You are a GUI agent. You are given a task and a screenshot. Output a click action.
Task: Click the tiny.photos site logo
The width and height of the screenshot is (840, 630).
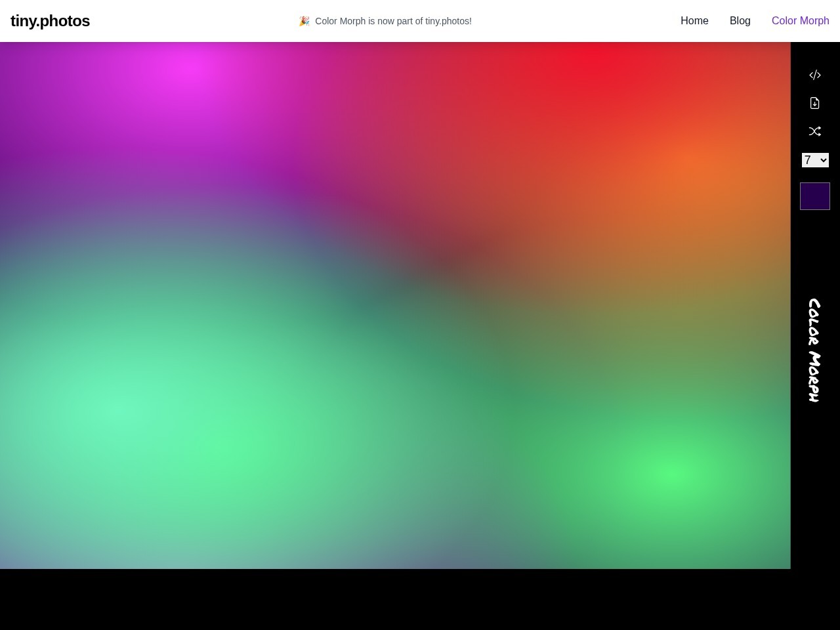click(x=51, y=21)
